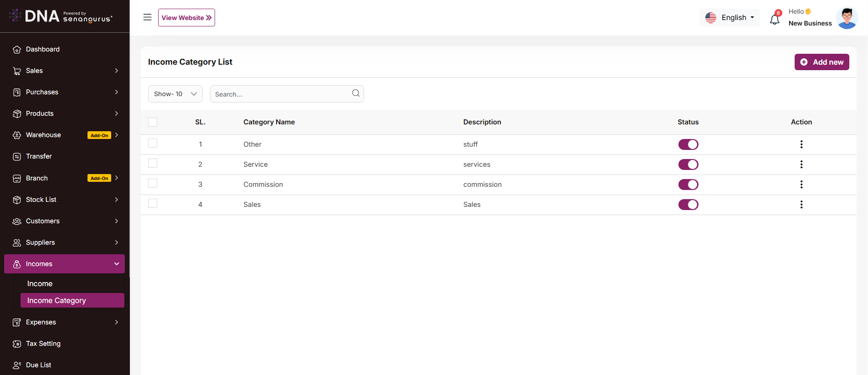Click the View Website button
The image size is (868, 375).
[x=186, y=18]
